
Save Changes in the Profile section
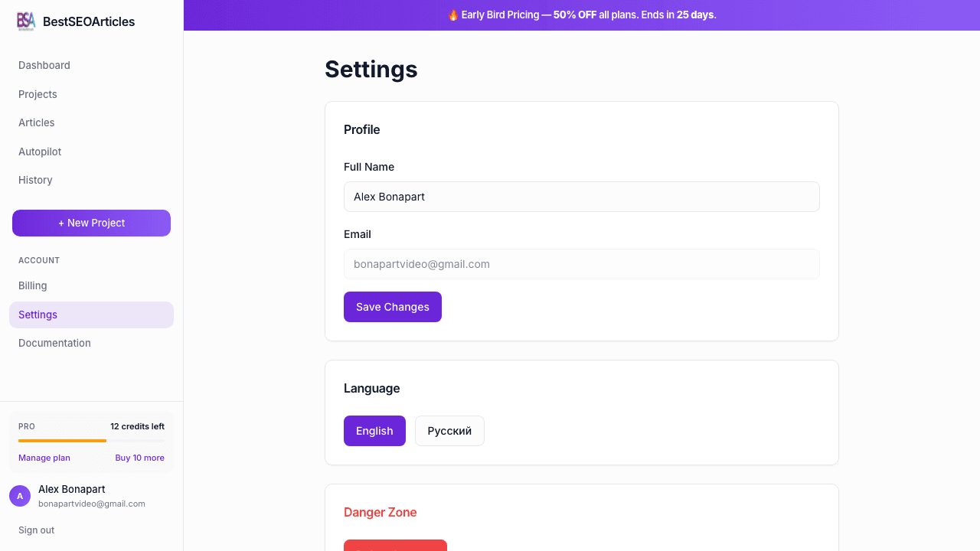point(393,307)
